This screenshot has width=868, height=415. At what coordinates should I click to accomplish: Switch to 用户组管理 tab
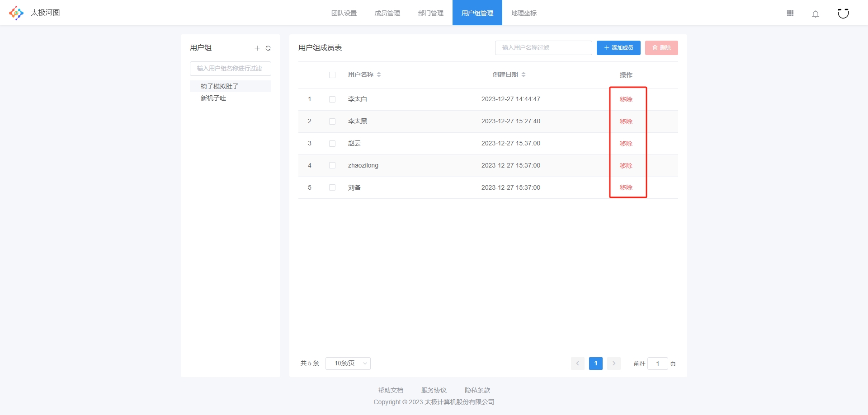pos(477,13)
